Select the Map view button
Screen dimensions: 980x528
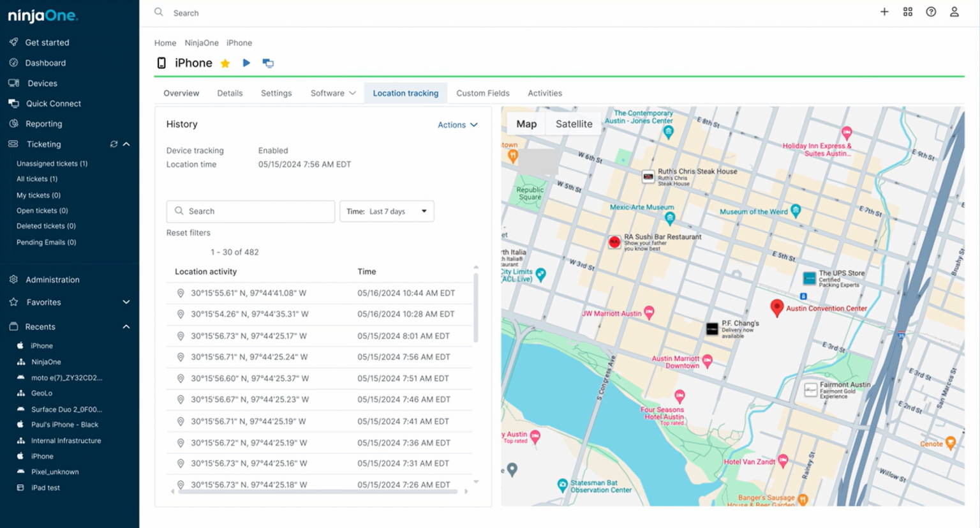click(526, 124)
